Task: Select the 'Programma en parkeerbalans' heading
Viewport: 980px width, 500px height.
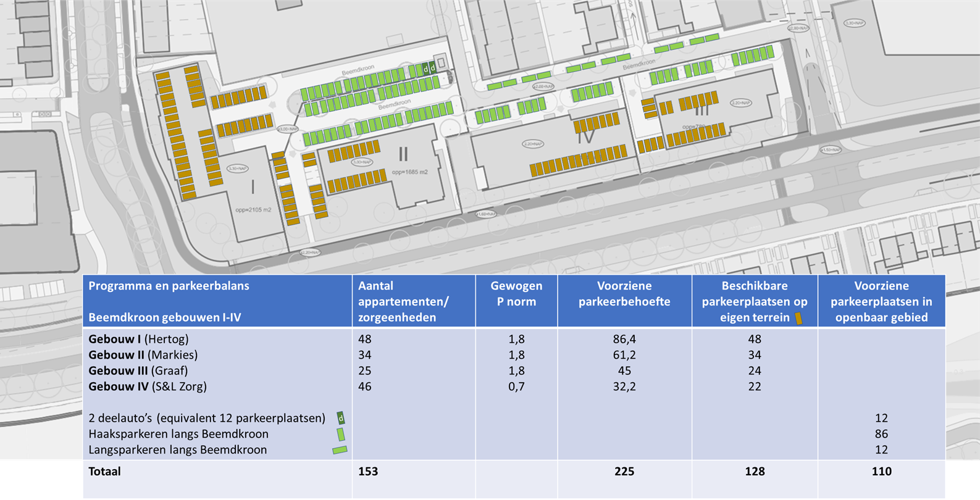Action: pos(169,286)
